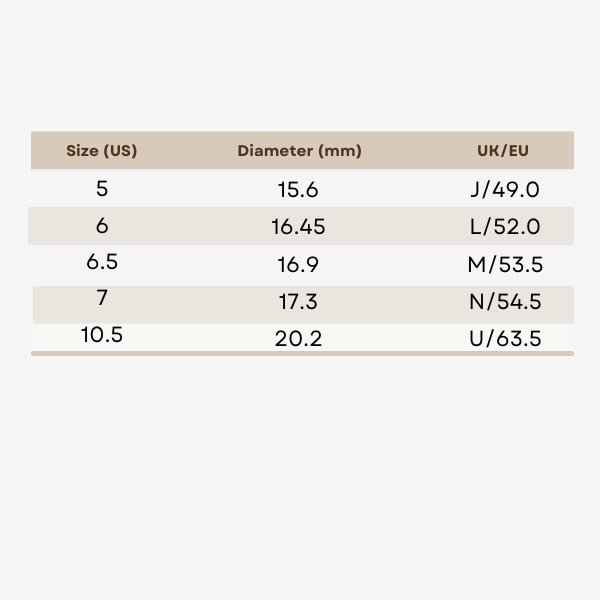Click the Size (US) column header

coord(101,151)
